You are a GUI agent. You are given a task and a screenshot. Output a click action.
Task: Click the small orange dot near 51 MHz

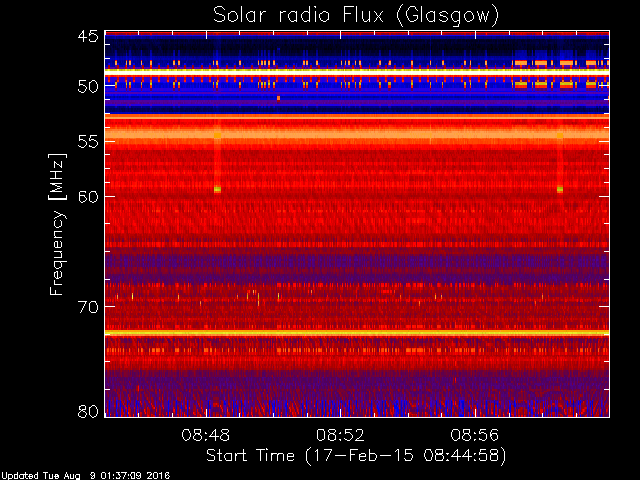278,98
